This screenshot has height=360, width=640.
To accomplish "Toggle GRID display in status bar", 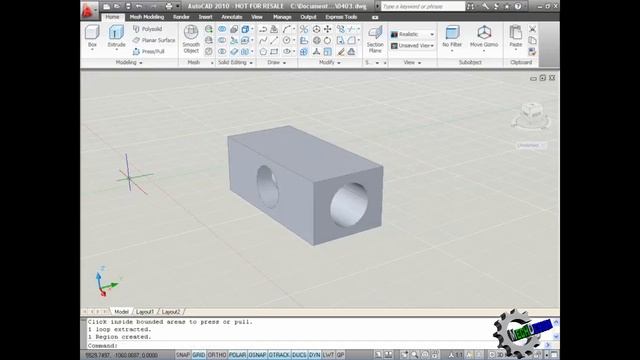I will (198, 355).
